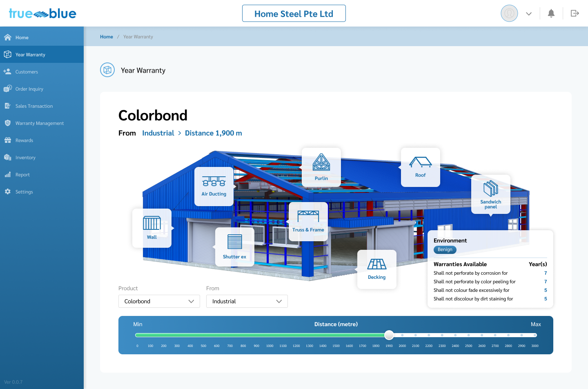Click the Industrial link in heading
This screenshot has width=588, height=389.
[x=158, y=133]
